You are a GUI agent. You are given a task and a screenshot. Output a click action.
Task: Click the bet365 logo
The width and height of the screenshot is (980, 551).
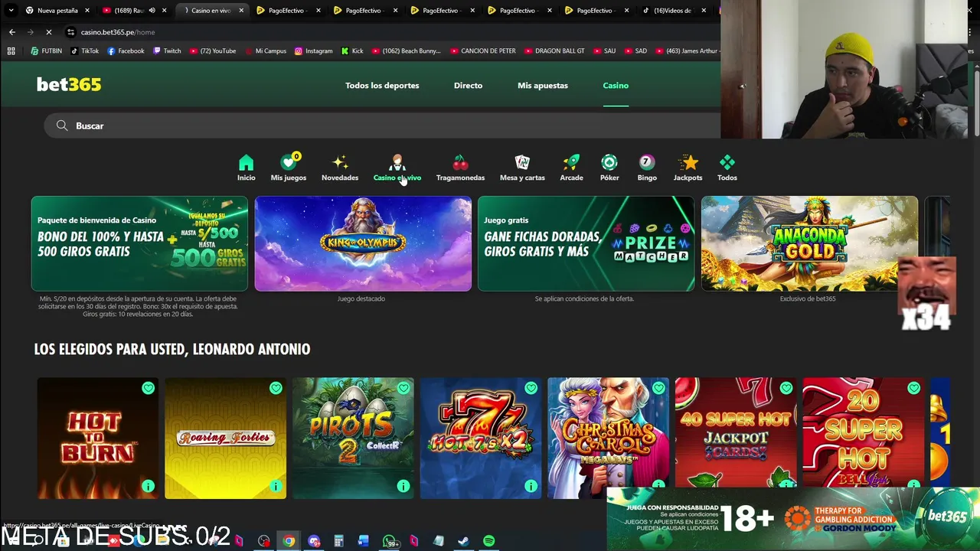[69, 85]
